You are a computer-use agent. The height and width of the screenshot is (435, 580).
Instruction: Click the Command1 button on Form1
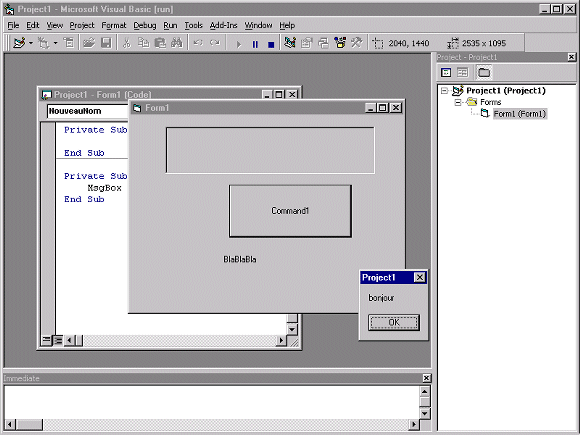tap(290, 211)
